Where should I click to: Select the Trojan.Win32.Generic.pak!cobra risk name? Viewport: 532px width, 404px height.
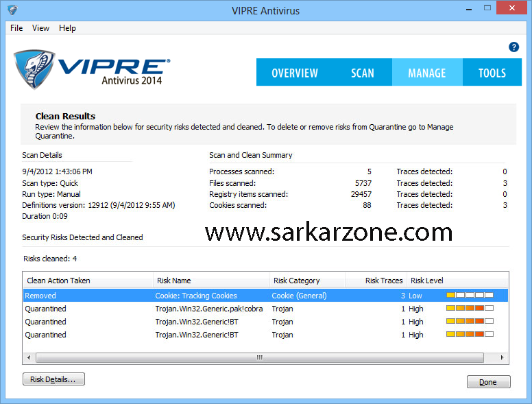[x=209, y=309]
